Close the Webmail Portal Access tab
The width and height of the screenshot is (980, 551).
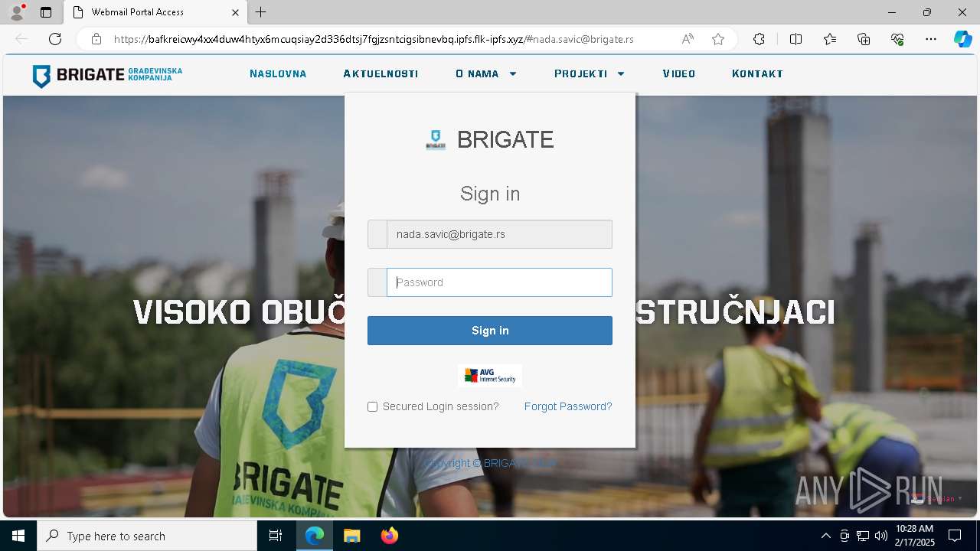pos(236,12)
